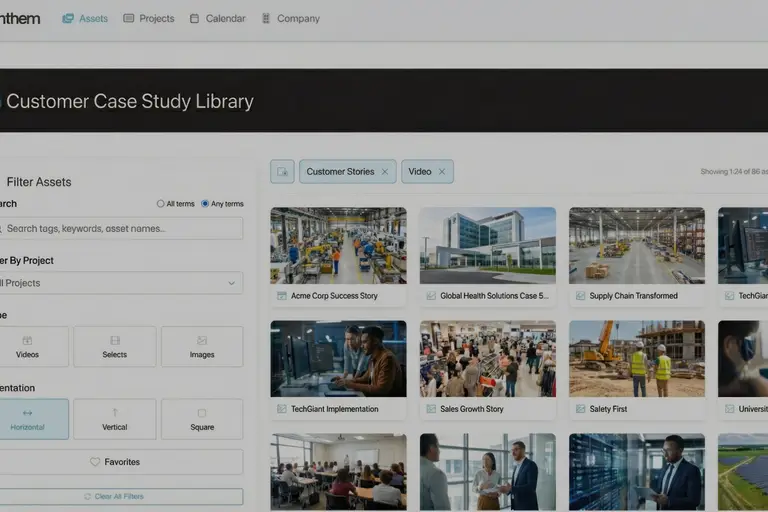Open the Assets navigation tab

85,19
